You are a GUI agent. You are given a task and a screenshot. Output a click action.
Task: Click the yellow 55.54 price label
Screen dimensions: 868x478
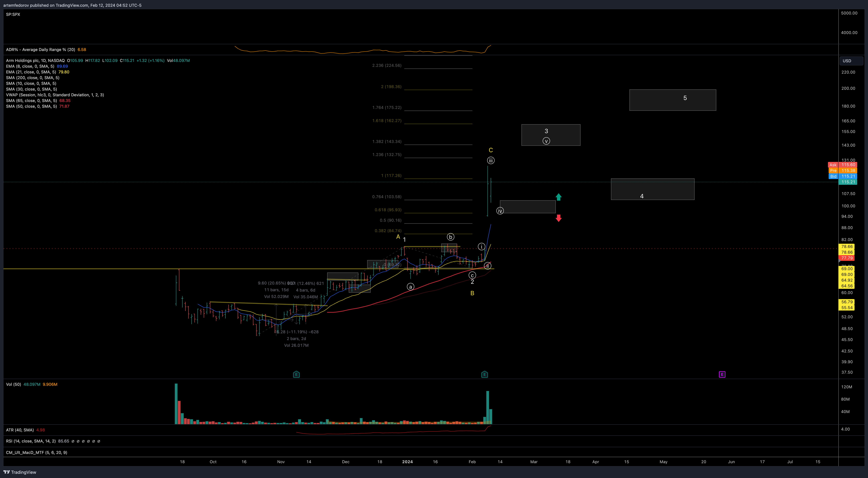847,308
